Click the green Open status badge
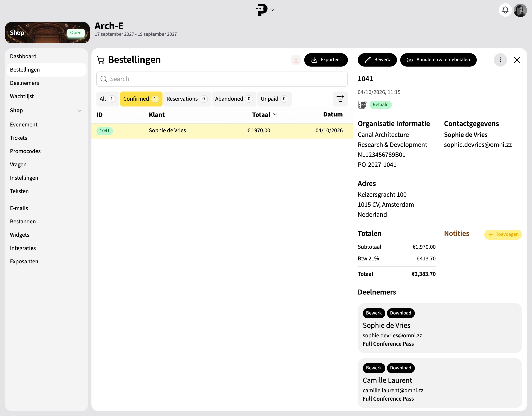 click(76, 33)
